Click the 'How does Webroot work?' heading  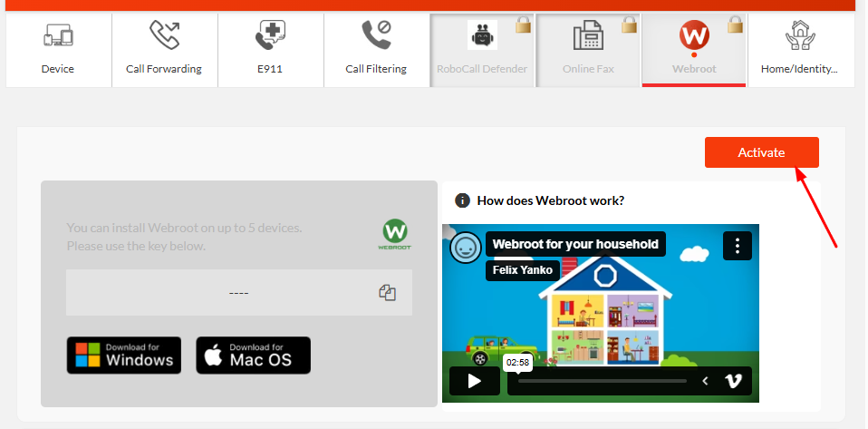tap(550, 200)
